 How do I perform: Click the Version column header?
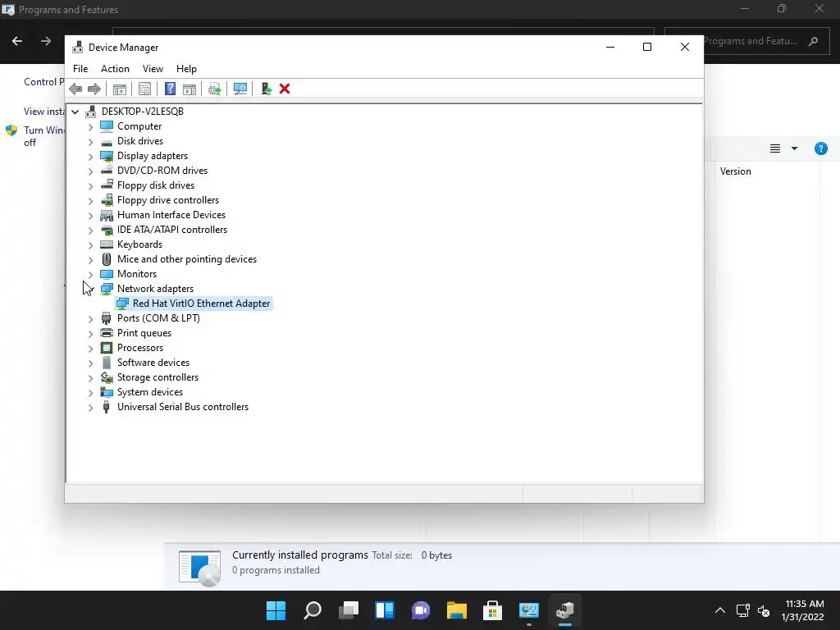pyautogui.click(x=736, y=171)
